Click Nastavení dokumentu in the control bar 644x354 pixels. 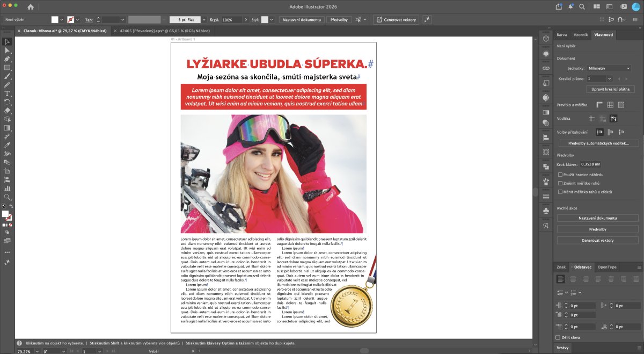302,19
